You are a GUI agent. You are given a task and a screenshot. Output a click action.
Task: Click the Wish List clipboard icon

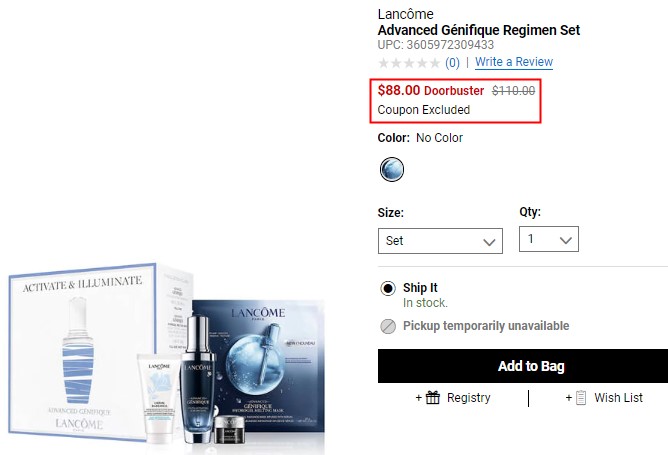[581, 397]
